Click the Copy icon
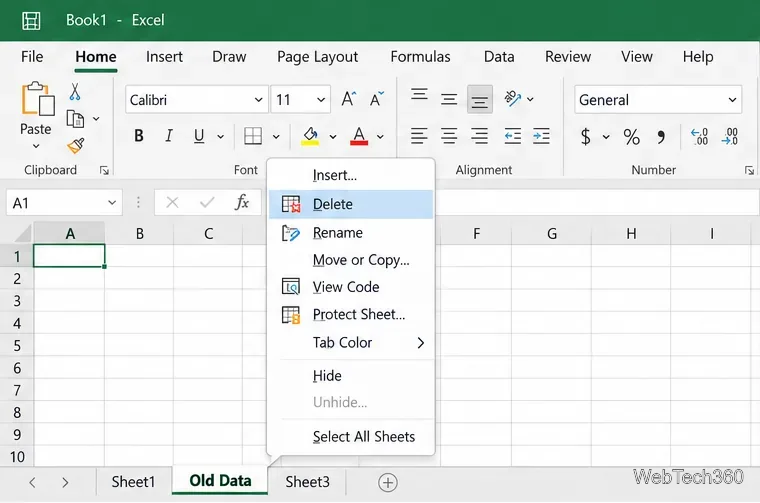This screenshot has height=503, width=760. click(x=75, y=119)
